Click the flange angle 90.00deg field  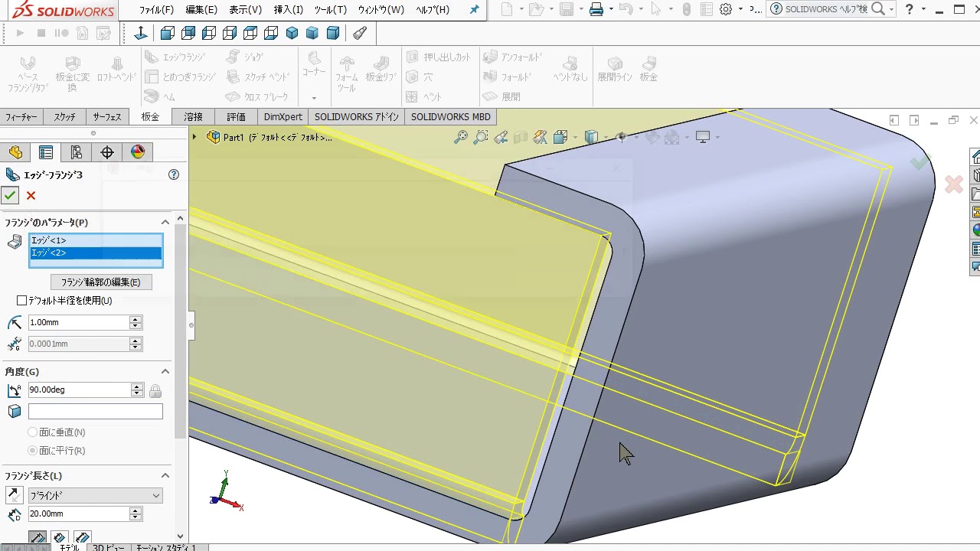pos(79,390)
